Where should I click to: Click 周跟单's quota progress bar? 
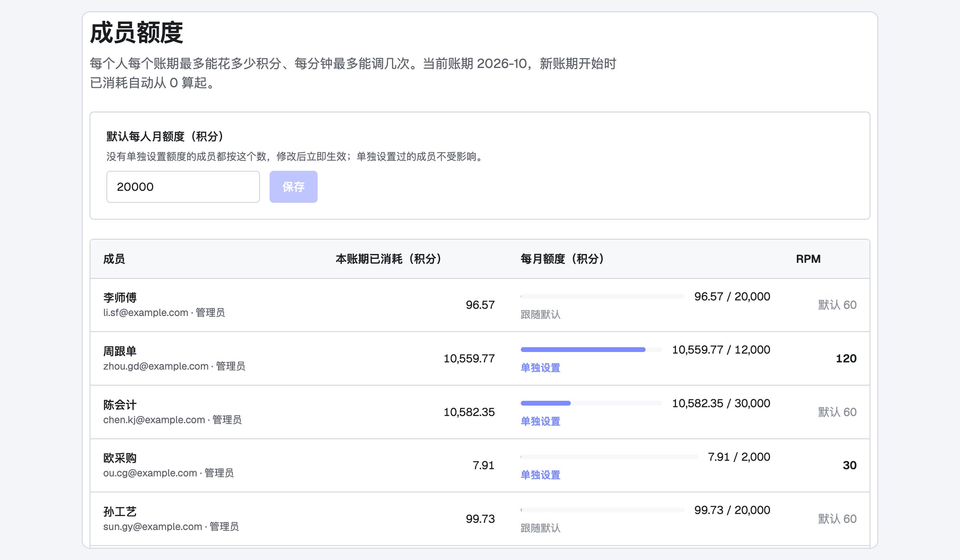[x=592, y=350]
